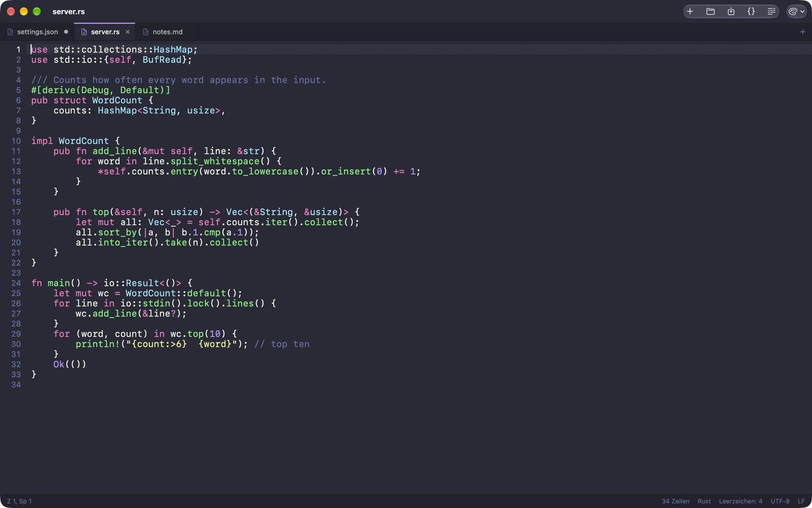812x508 pixels.
Task: Click the notes.md tab file icon
Action: click(146, 31)
